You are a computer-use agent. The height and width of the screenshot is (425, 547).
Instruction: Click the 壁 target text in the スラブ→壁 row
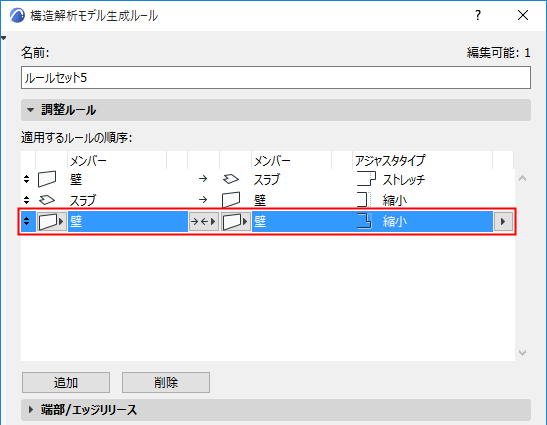pyautogui.click(x=260, y=201)
